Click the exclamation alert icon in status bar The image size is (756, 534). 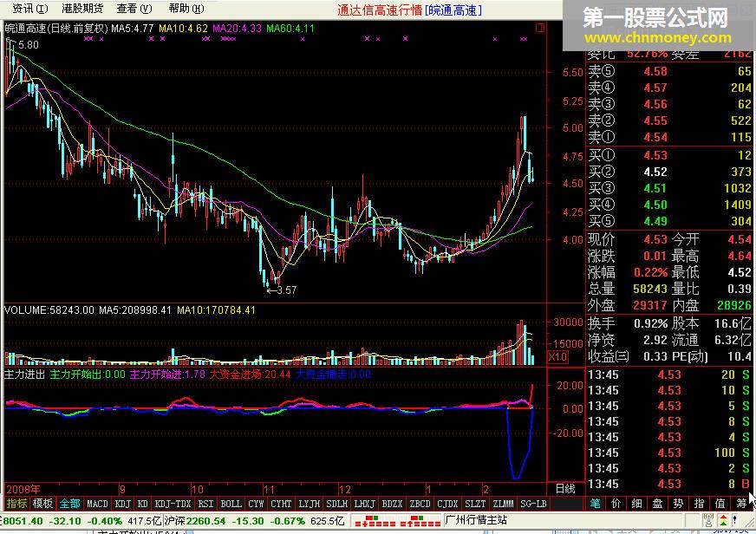point(735,520)
